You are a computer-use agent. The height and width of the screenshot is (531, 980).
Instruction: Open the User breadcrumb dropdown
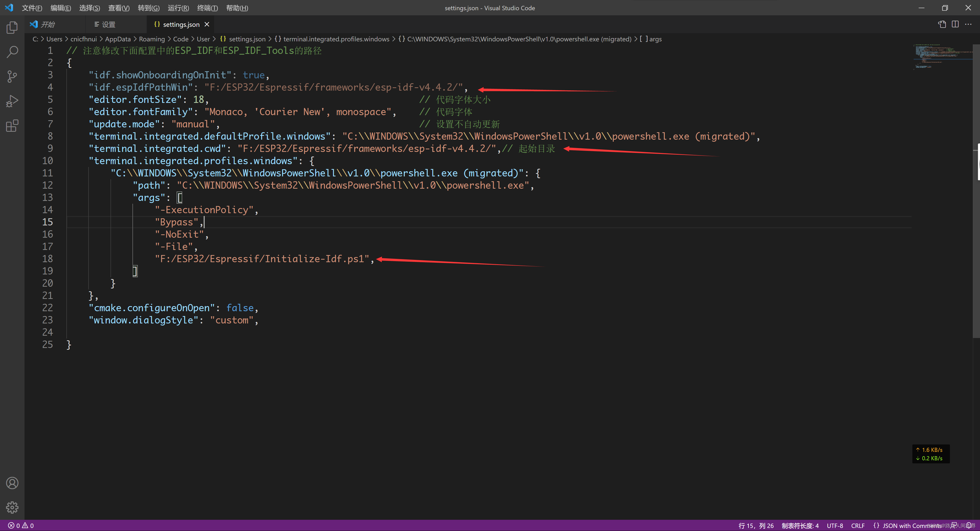tap(204, 39)
